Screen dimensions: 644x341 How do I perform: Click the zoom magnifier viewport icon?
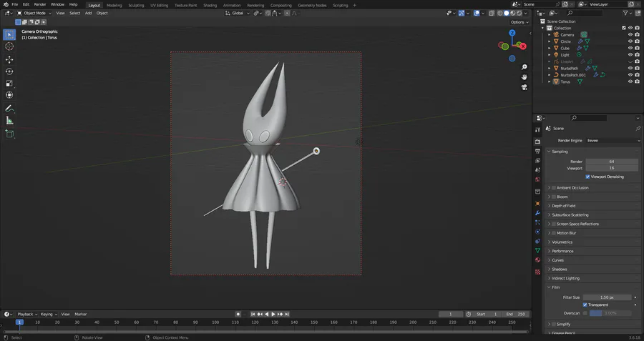click(524, 67)
